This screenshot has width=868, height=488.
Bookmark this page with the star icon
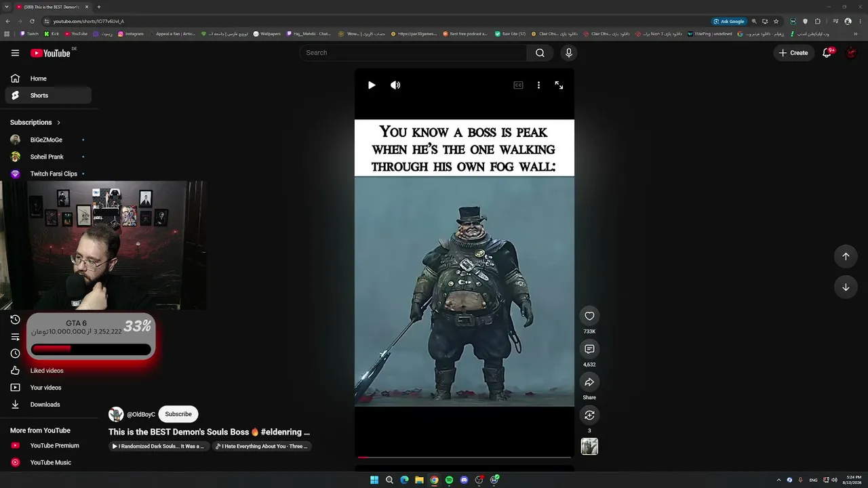776,21
